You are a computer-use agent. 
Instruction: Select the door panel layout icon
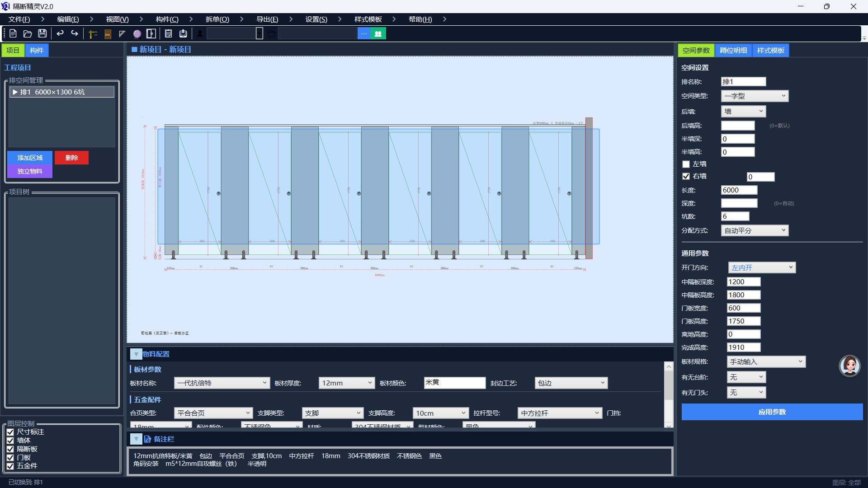point(151,34)
